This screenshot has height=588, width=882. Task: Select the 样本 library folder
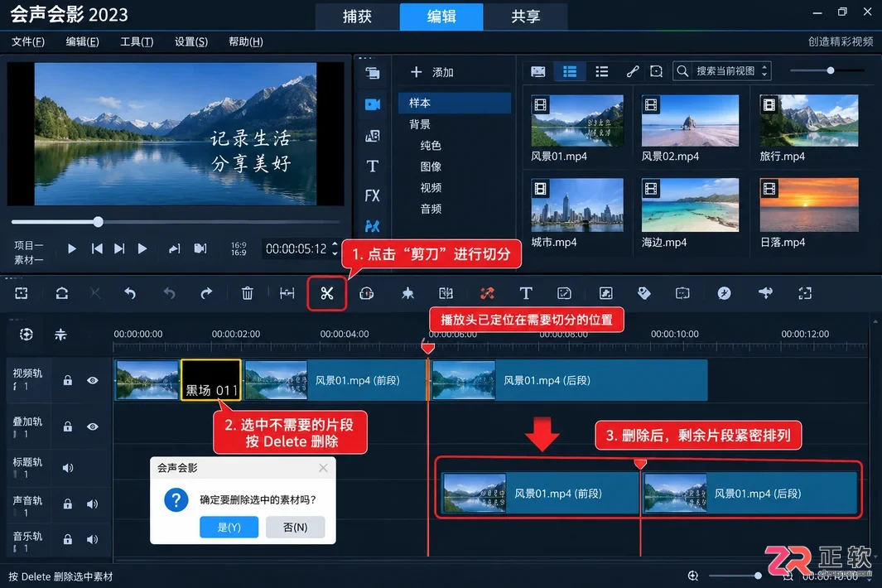[x=455, y=103]
